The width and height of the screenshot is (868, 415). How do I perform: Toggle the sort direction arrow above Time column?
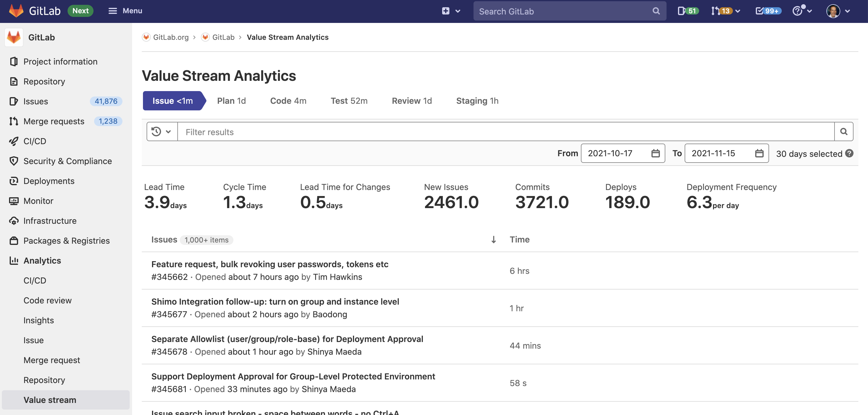pos(493,239)
